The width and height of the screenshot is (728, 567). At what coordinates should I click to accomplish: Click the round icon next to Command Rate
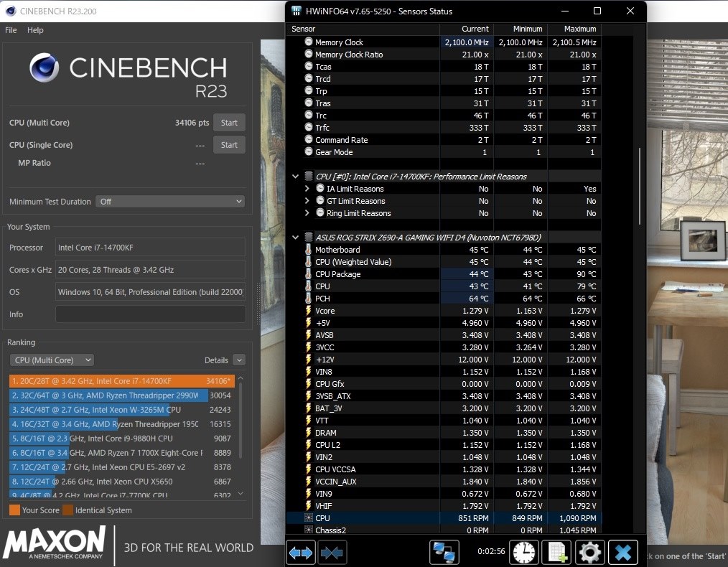[x=309, y=139]
